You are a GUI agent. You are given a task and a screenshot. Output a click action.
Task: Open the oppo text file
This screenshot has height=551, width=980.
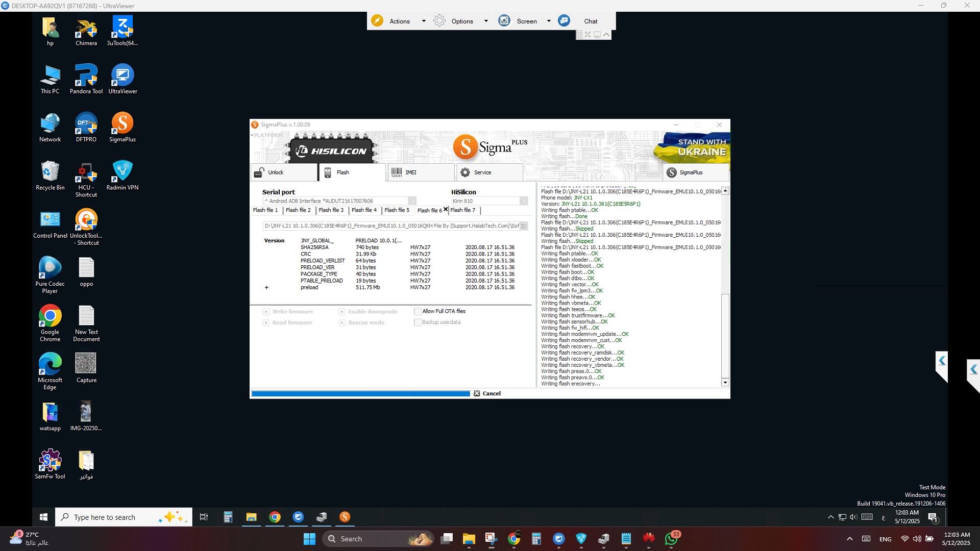tap(86, 272)
